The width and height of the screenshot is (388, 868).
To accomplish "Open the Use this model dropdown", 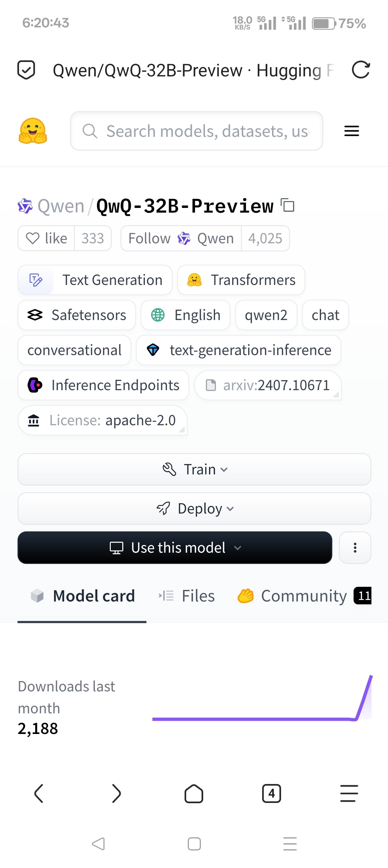I will point(175,548).
